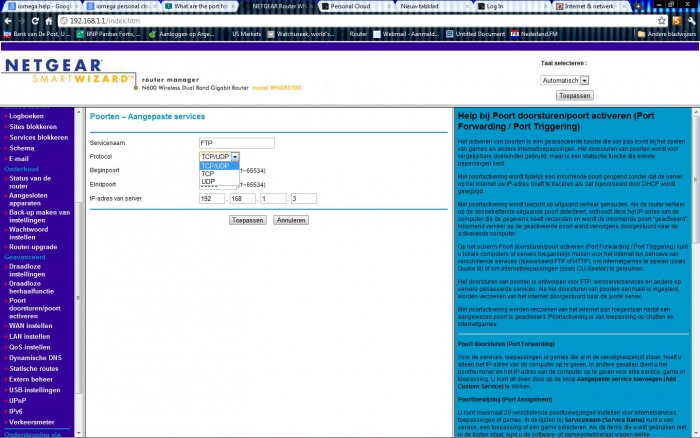Open 'Router-upgrade' link
Image resolution: width=700 pixels, height=438 pixels.
pos(33,247)
